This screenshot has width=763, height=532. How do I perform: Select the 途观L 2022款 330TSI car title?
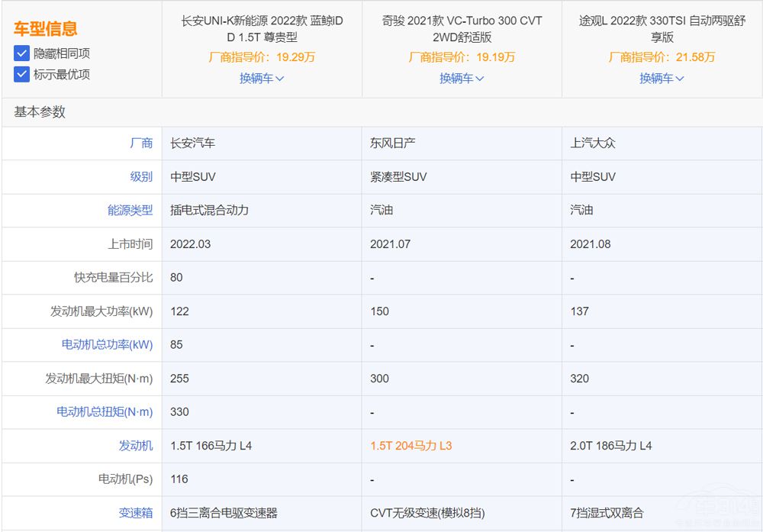662,28
